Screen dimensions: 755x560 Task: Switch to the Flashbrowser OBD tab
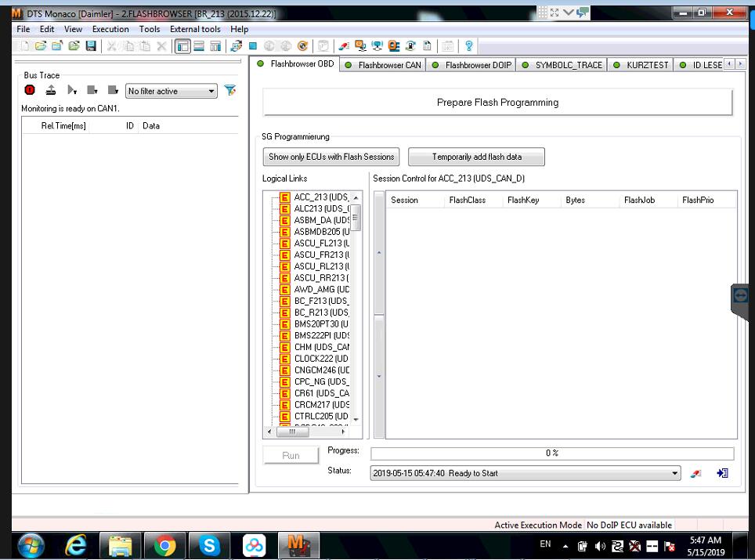pos(295,63)
